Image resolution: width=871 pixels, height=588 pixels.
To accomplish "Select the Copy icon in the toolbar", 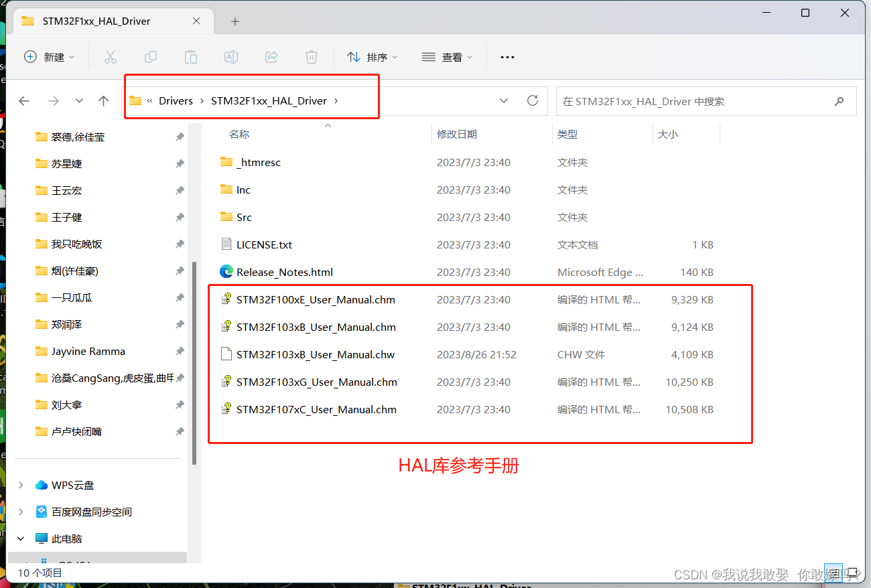I will click(150, 57).
